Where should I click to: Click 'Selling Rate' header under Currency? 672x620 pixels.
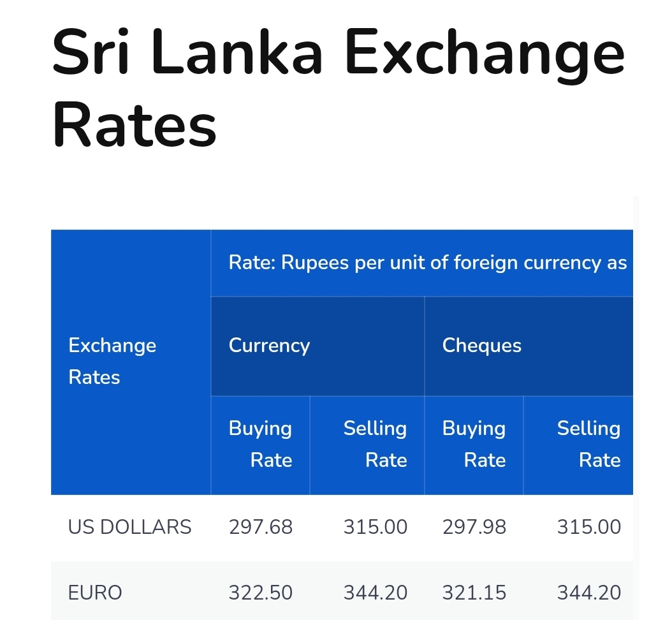[x=375, y=444]
